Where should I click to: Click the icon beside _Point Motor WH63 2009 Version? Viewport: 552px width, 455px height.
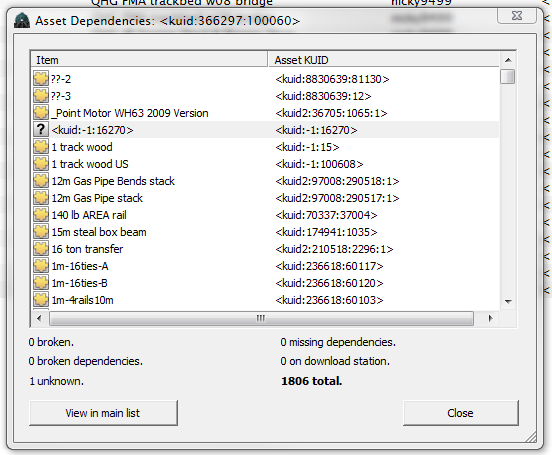pos(40,113)
